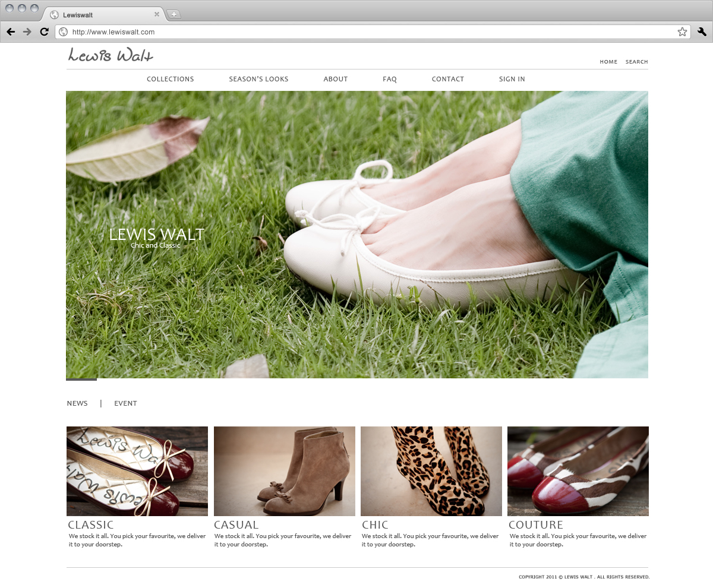The width and height of the screenshot is (713, 588).
Task: Navigate to the ABOUT page
Action: [x=336, y=79]
